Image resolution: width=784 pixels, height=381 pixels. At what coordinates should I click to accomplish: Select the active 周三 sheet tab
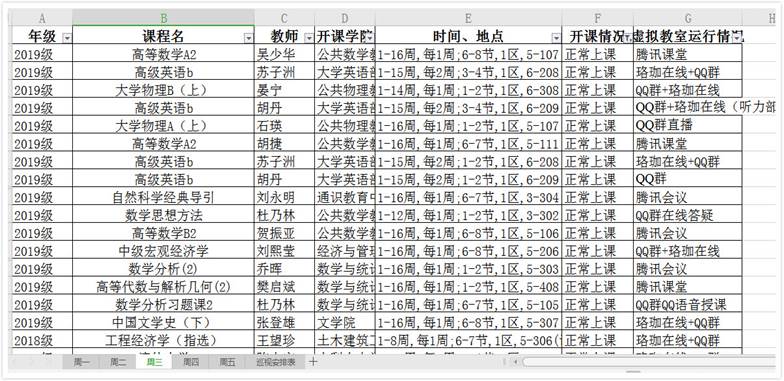click(154, 362)
